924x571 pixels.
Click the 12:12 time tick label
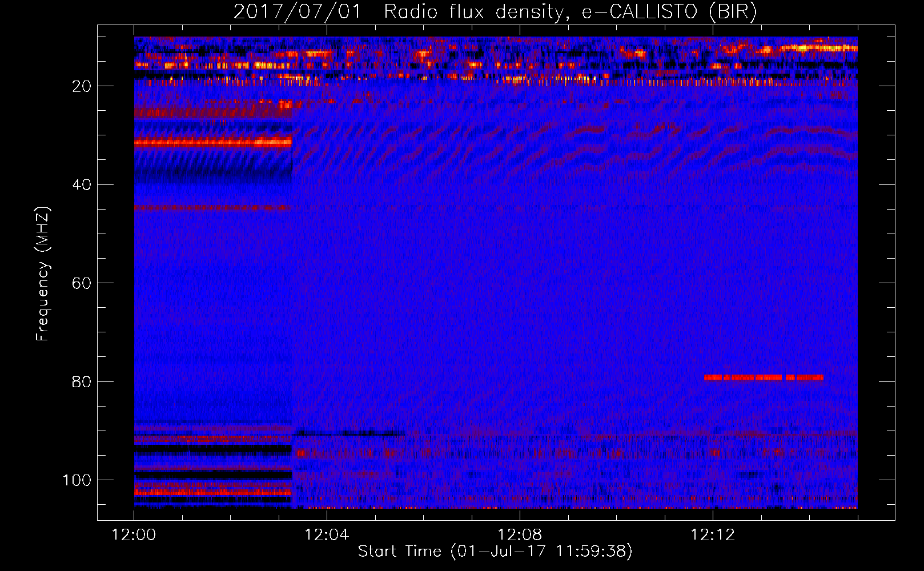point(713,535)
